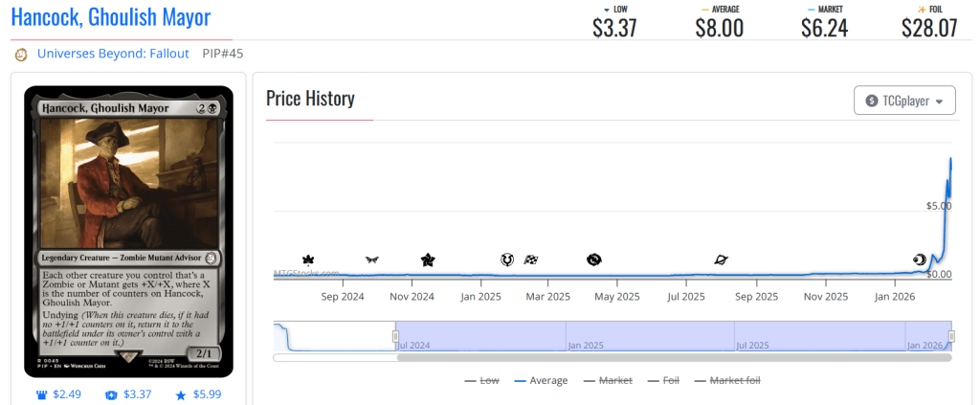The image size is (980, 405).
Task: Click the butterfly set icon on chart
Action: click(372, 259)
